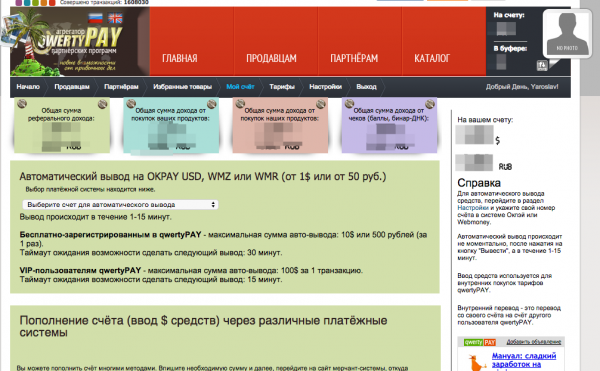Open Партнёрам in the dark submenu
Viewport: 600px width, 371px height.
coord(121,87)
